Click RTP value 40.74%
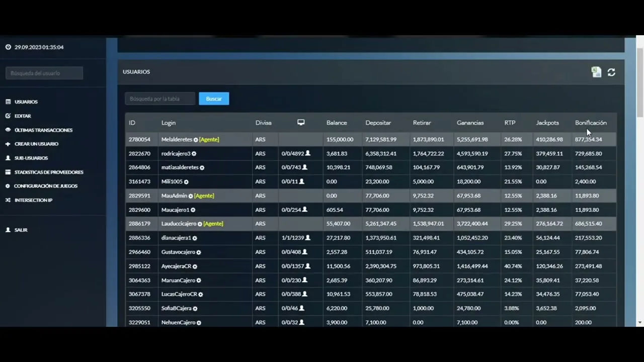644x362 pixels. 513,266
